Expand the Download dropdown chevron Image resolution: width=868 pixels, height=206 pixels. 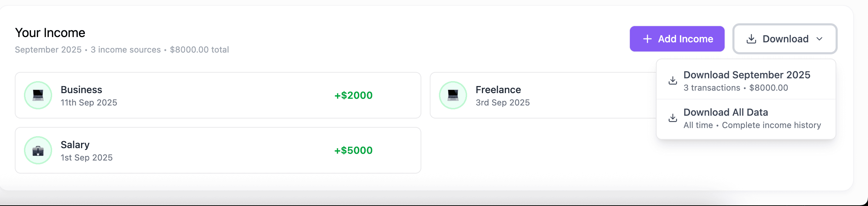[820, 39]
